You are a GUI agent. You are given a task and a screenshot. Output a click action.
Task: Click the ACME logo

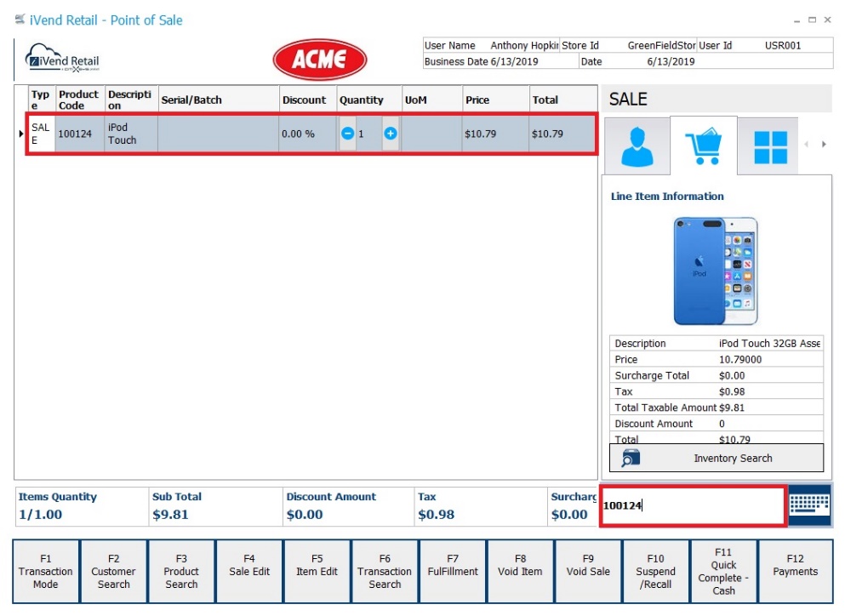click(x=320, y=60)
